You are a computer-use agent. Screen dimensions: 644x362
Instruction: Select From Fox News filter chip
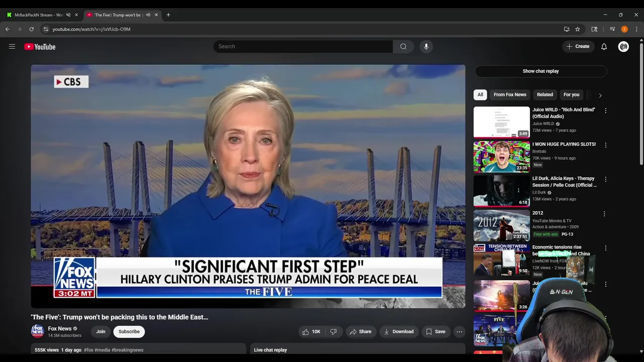click(510, 95)
